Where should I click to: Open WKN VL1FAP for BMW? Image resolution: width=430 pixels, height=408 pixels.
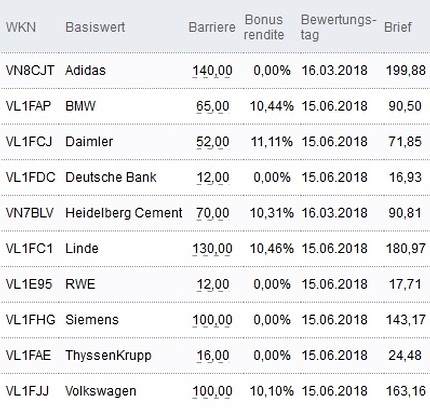(28, 106)
